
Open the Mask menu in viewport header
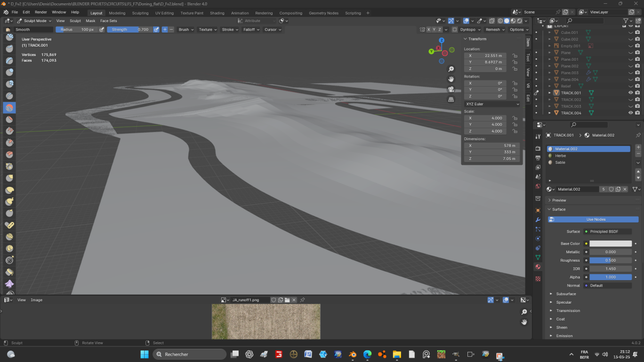[90, 21]
